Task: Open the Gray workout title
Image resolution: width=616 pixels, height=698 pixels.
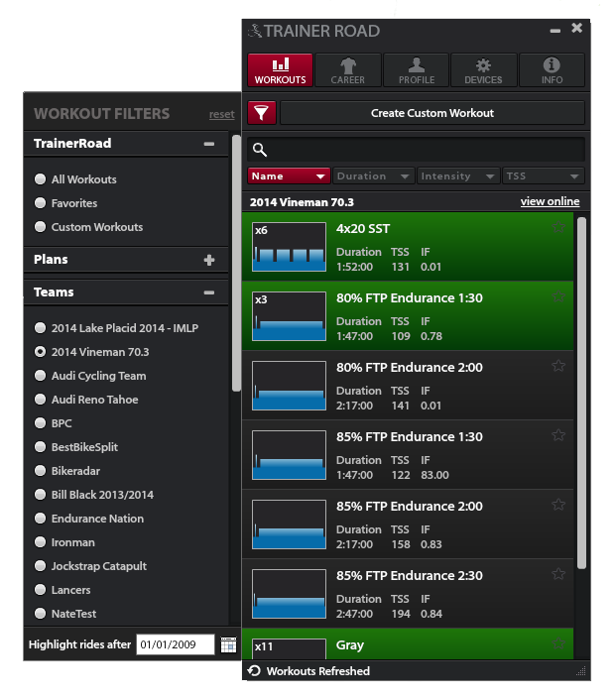Action: 349,645
